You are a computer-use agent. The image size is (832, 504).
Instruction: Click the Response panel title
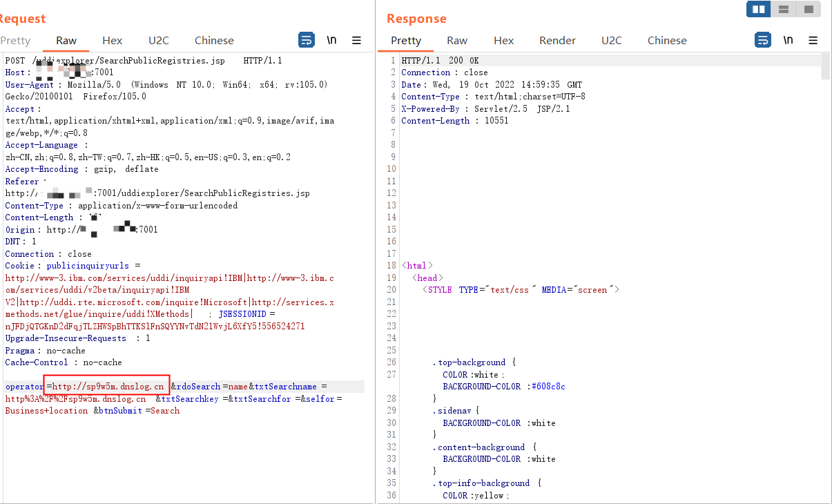coord(416,19)
